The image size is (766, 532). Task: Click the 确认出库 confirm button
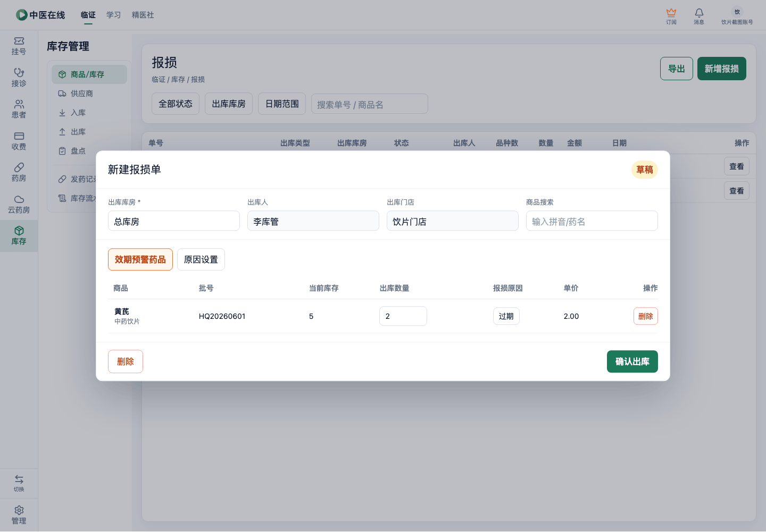[632, 361]
